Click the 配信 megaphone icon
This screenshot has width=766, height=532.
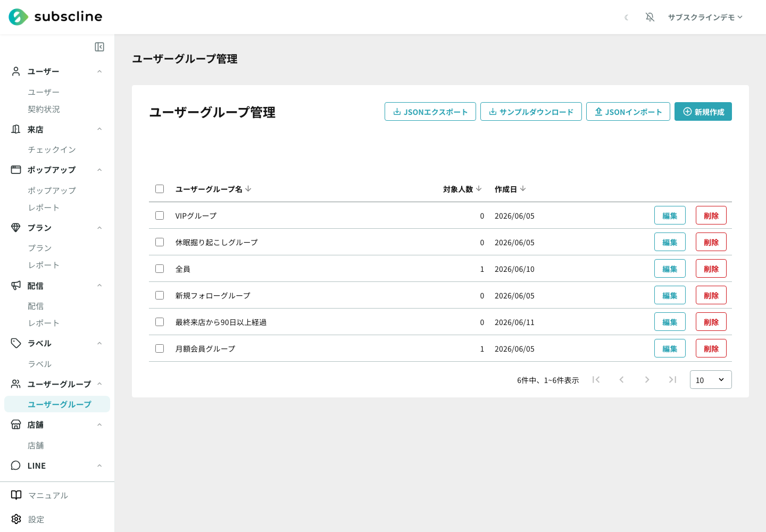(x=16, y=286)
